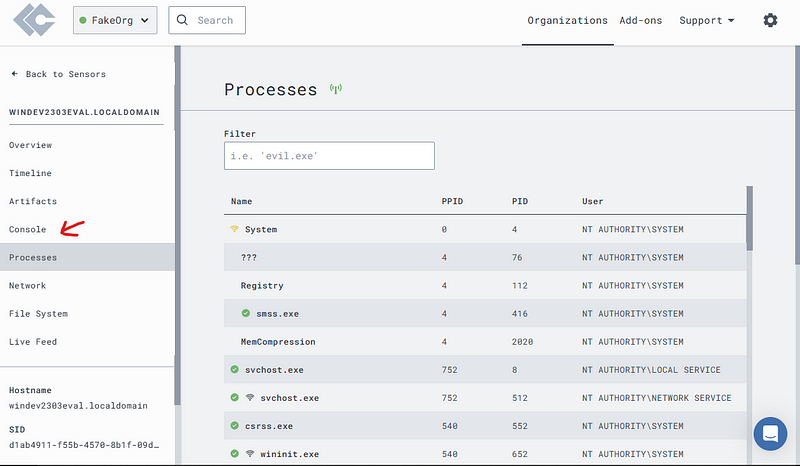Open the File System page
The height and width of the screenshot is (466, 800).
click(38, 313)
